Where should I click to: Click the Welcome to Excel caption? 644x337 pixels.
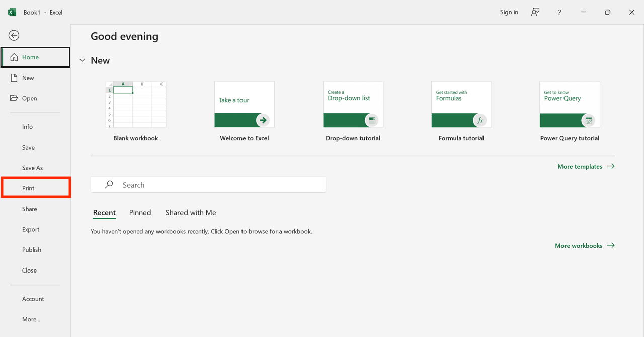245,138
